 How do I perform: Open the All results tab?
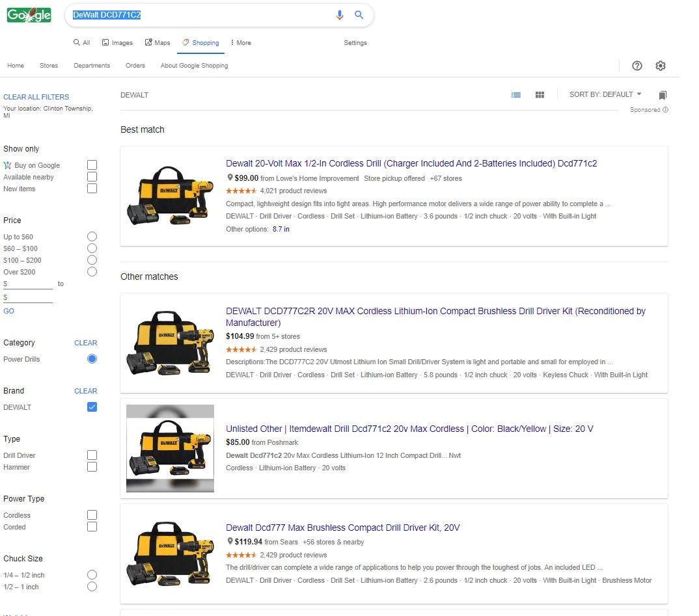pos(82,43)
